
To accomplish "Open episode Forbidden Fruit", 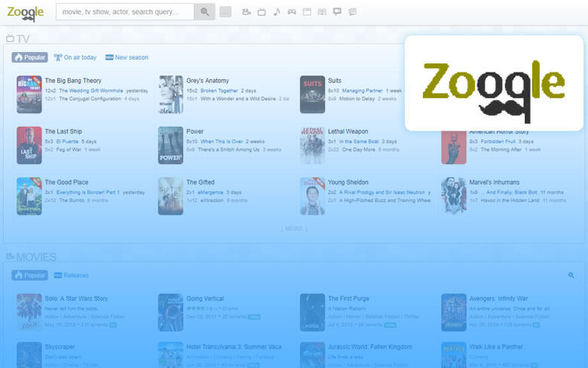I will pyautogui.click(x=498, y=142).
